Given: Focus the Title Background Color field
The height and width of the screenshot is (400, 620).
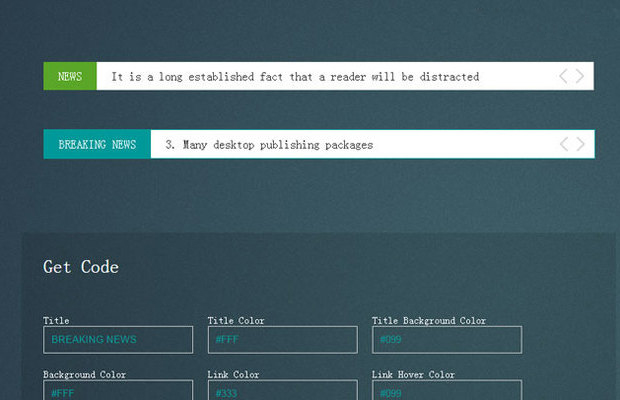Looking at the screenshot, I should [447, 340].
